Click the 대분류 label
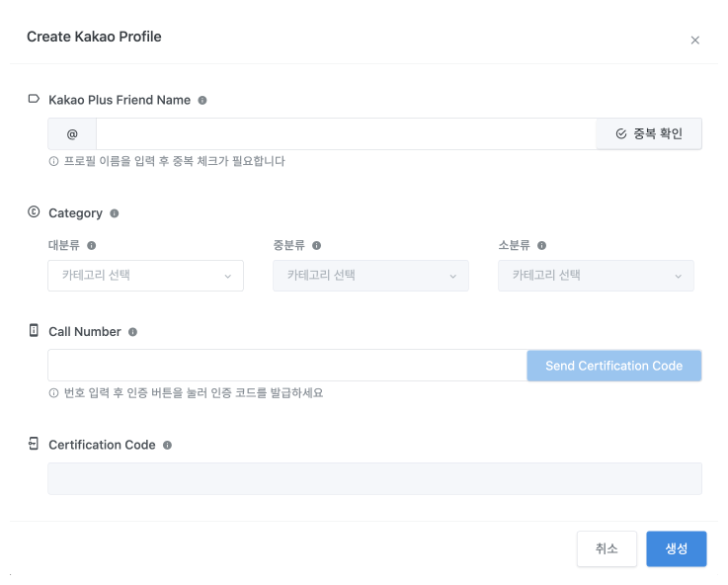Viewport: 728px width, 585px height. 64,246
